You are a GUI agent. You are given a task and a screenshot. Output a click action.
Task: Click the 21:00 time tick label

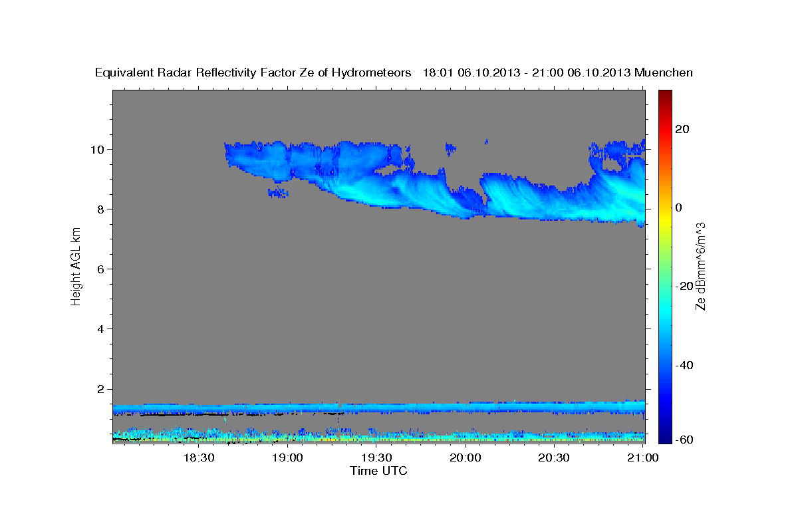642,458
